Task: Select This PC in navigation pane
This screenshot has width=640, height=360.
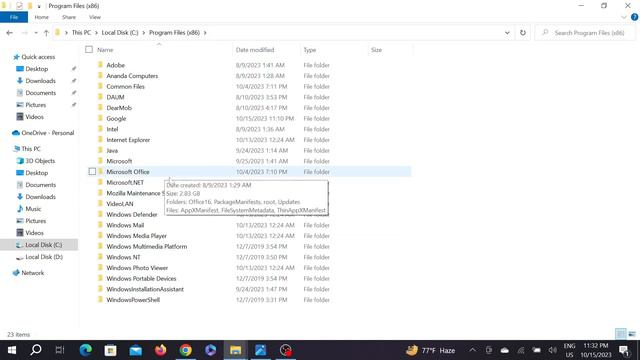Action: 31,149
